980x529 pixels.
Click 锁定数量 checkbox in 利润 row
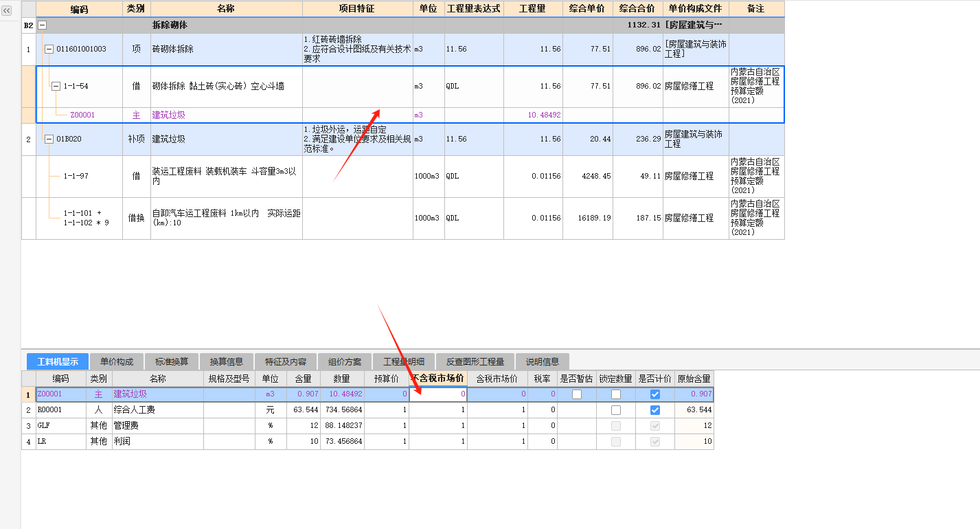616,442
